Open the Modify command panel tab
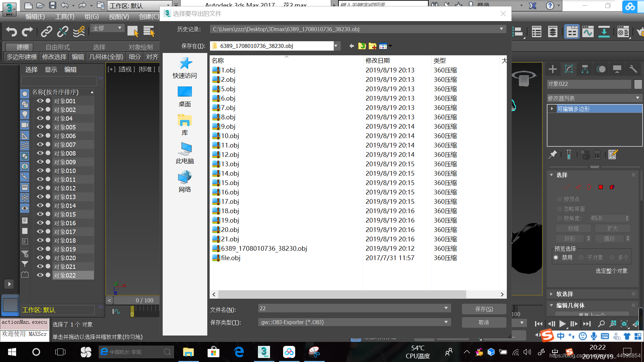 [569, 69]
